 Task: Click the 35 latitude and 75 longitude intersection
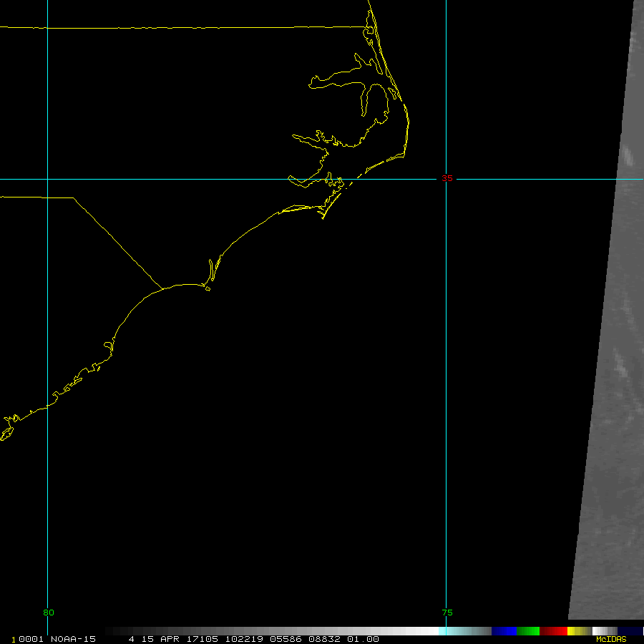446,179
